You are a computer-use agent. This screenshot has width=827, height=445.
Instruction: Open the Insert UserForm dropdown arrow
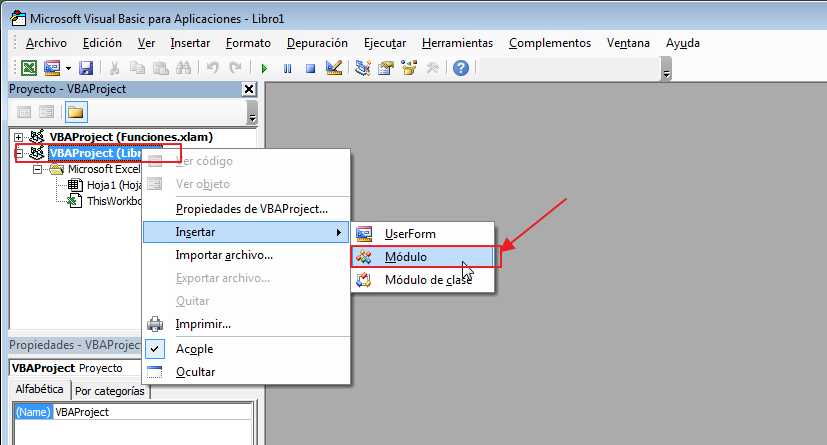pos(68,68)
